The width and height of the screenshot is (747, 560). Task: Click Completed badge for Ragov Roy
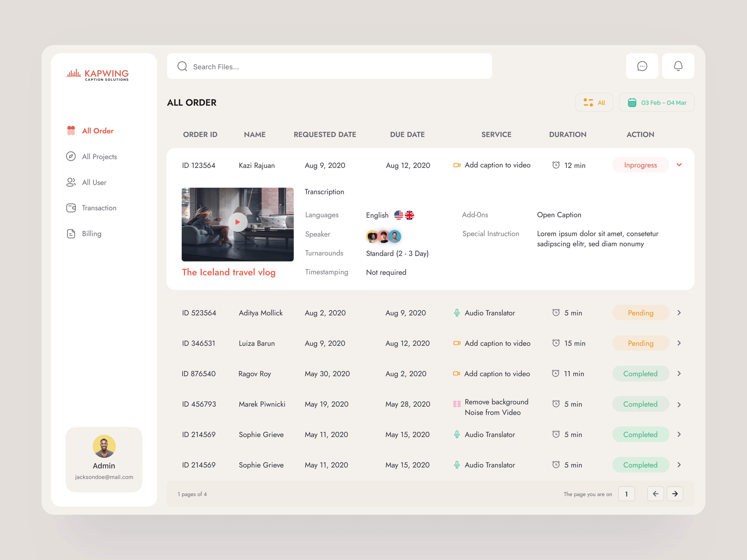tap(641, 374)
